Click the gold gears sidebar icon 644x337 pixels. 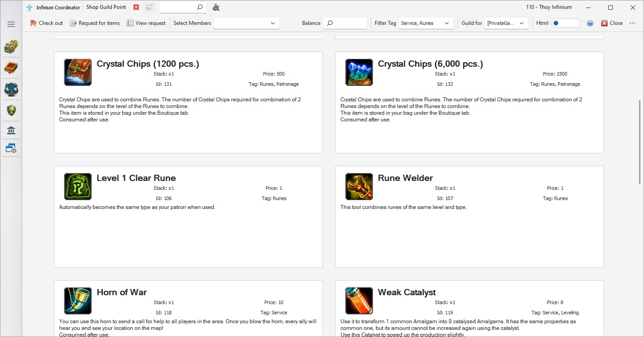(11, 47)
